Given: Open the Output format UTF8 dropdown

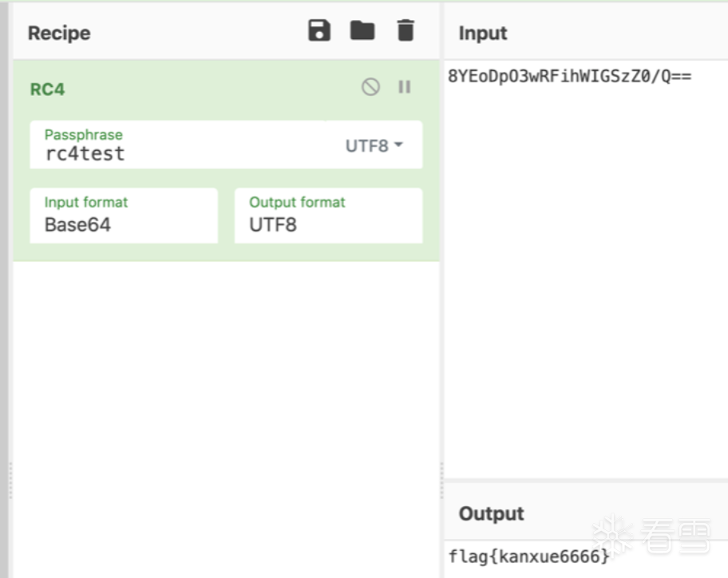Looking at the screenshot, I should [x=328, y=216].
